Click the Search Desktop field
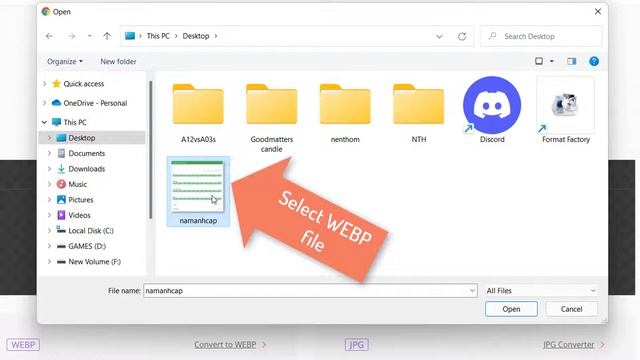 (x=541, y=36)
